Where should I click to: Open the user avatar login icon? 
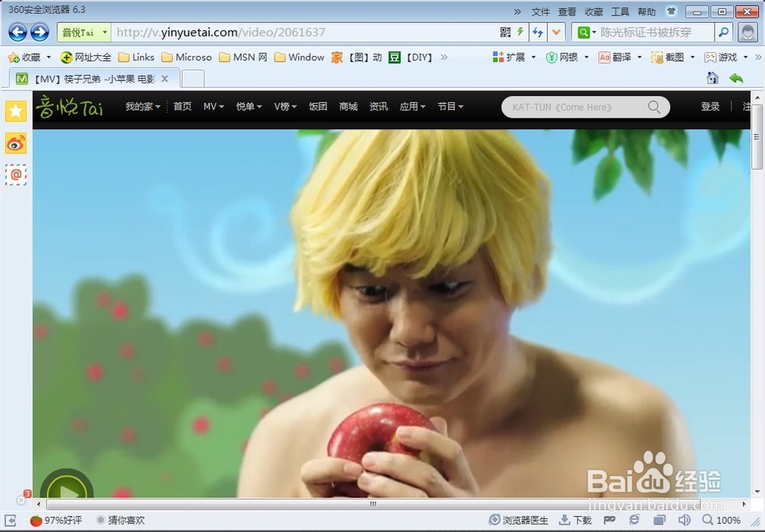(x=747, y=32)
